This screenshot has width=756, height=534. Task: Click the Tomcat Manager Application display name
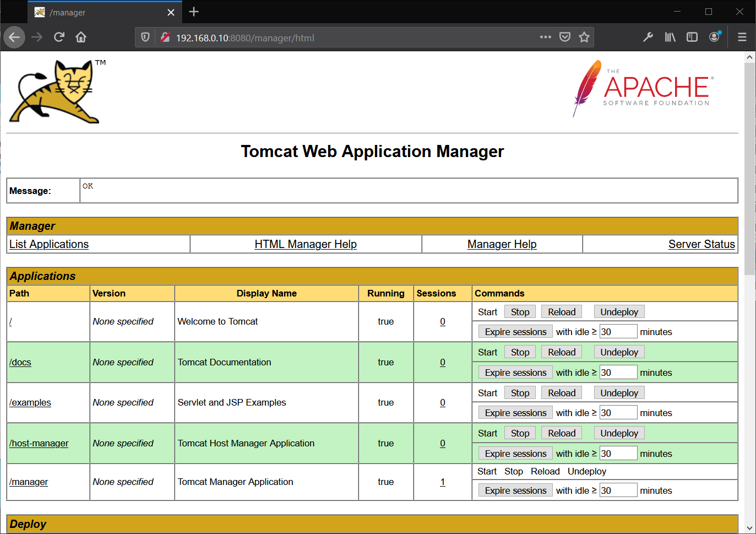[235, 482]
